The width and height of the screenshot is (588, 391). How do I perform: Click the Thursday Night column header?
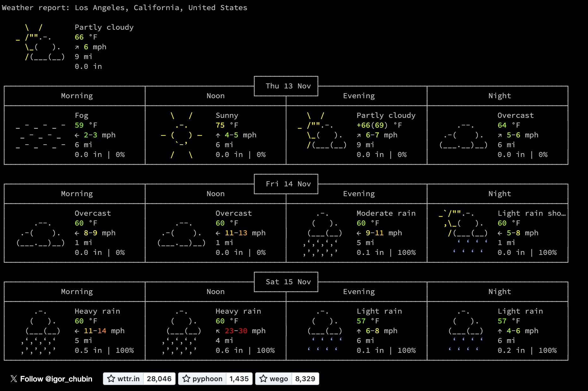coord(500,96)
